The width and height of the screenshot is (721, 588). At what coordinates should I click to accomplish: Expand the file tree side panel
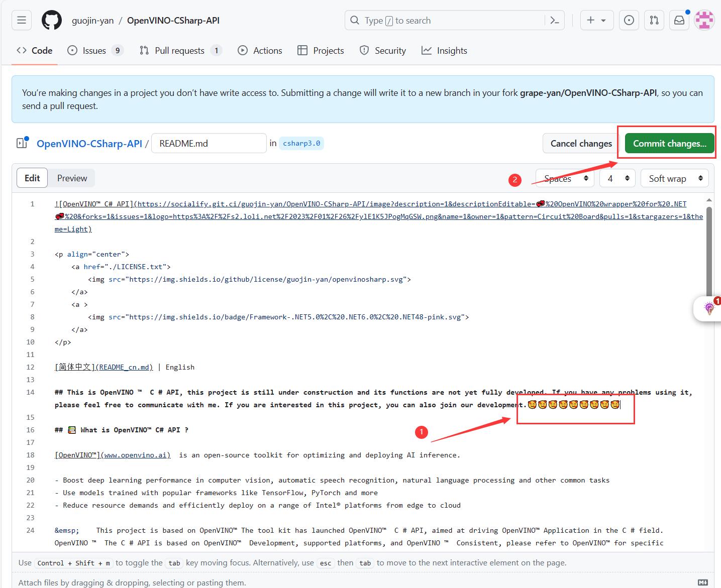point(22,143)
